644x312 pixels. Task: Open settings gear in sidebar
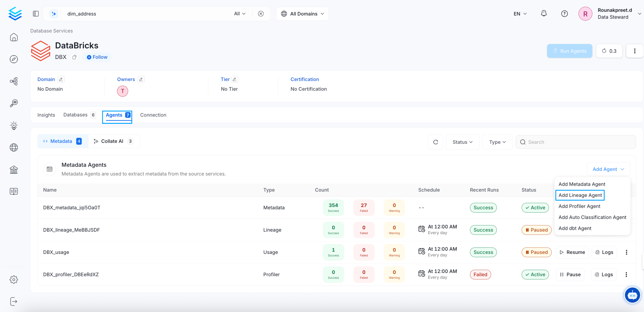(x=14, y=279)
